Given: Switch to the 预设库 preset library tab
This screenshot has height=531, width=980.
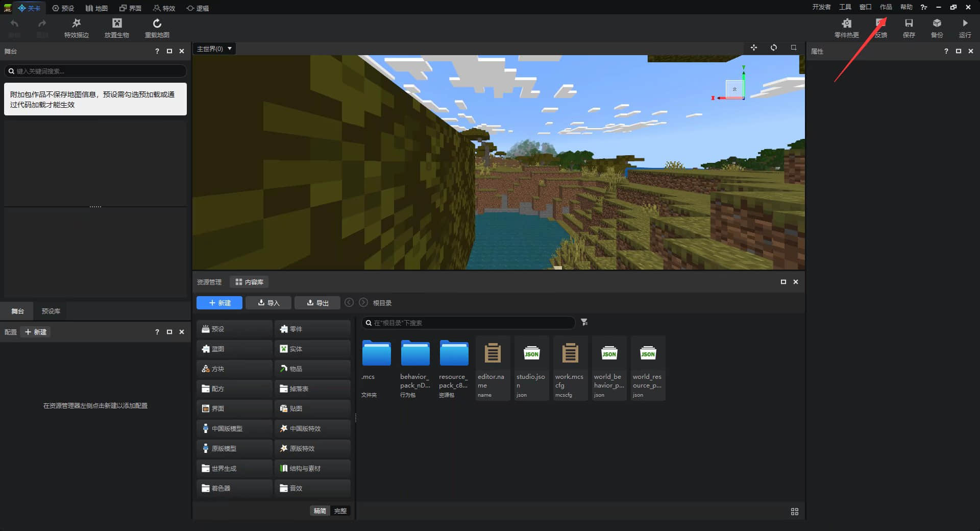Looking at the screenshot, I should 51,311.
